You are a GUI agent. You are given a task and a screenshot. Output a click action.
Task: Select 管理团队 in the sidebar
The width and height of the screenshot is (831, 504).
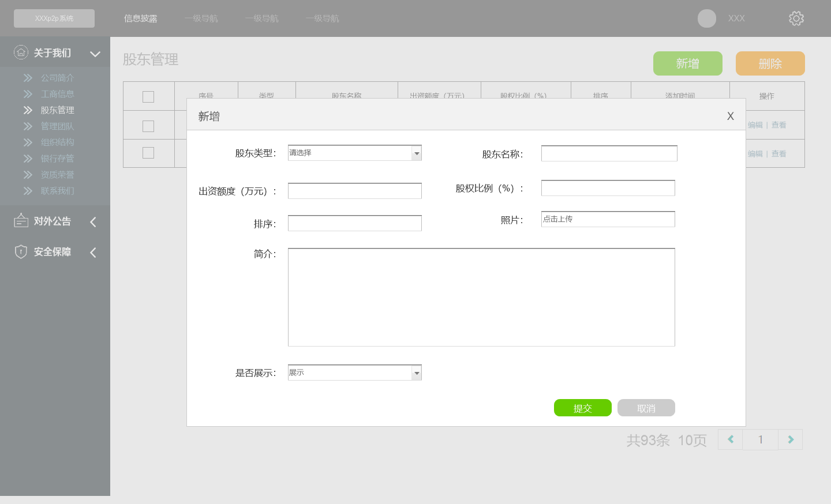[x=57, y=126]
